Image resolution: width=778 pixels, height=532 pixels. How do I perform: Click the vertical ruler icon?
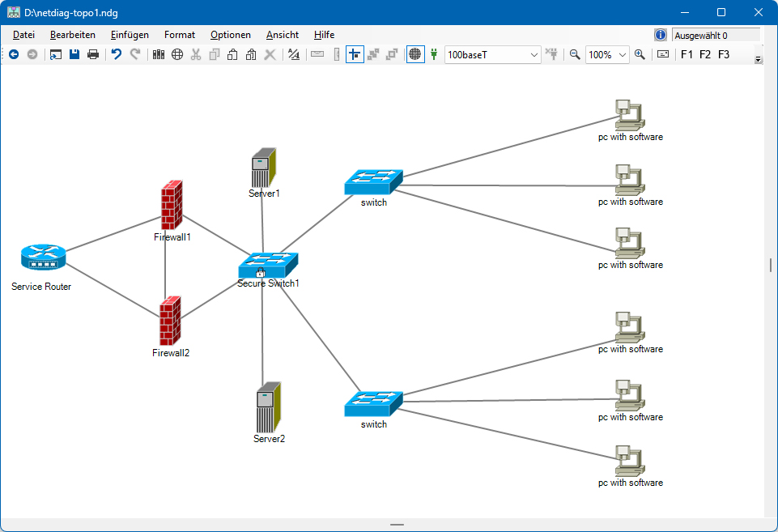337,54
